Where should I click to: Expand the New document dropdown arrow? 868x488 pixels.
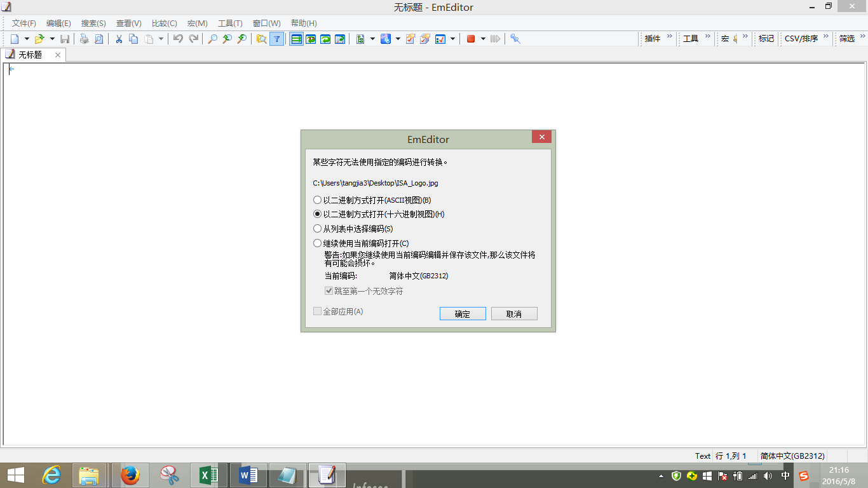(x=27, y=39)
